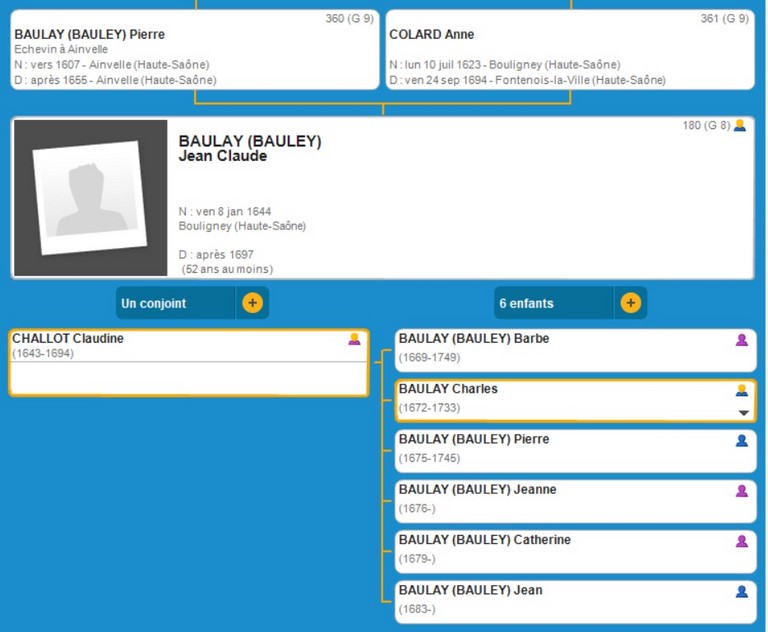
Task: Click person icon on Jean Claude's card
Action: coord(740,126)
